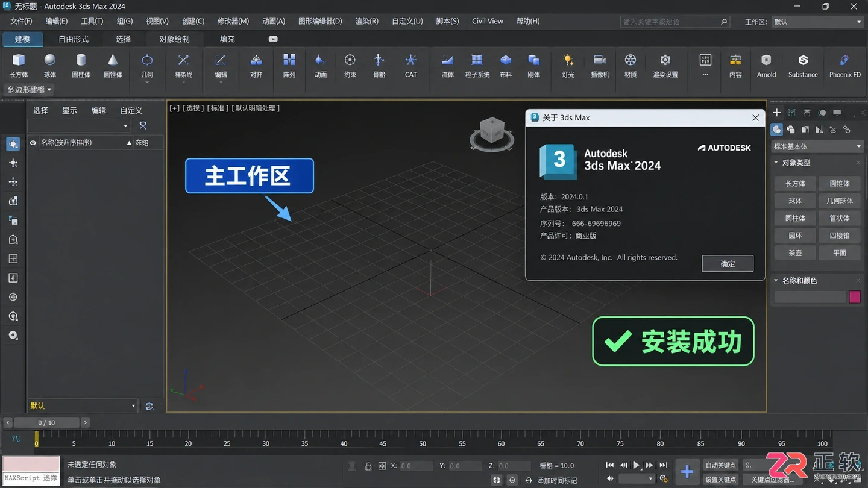868x488 pixels.
Task: Click the search field 键入关键字或短语
Action: tap(675, 22)
